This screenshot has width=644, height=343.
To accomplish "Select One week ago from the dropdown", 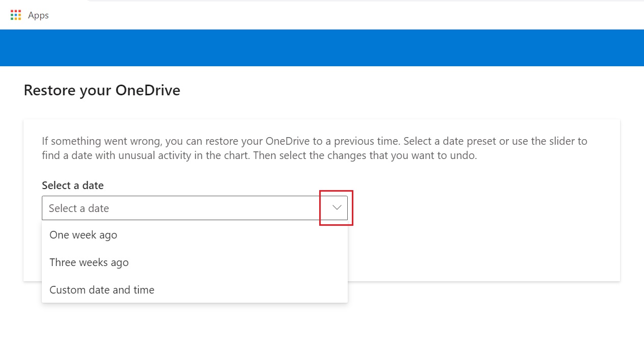I will point(83,235).
